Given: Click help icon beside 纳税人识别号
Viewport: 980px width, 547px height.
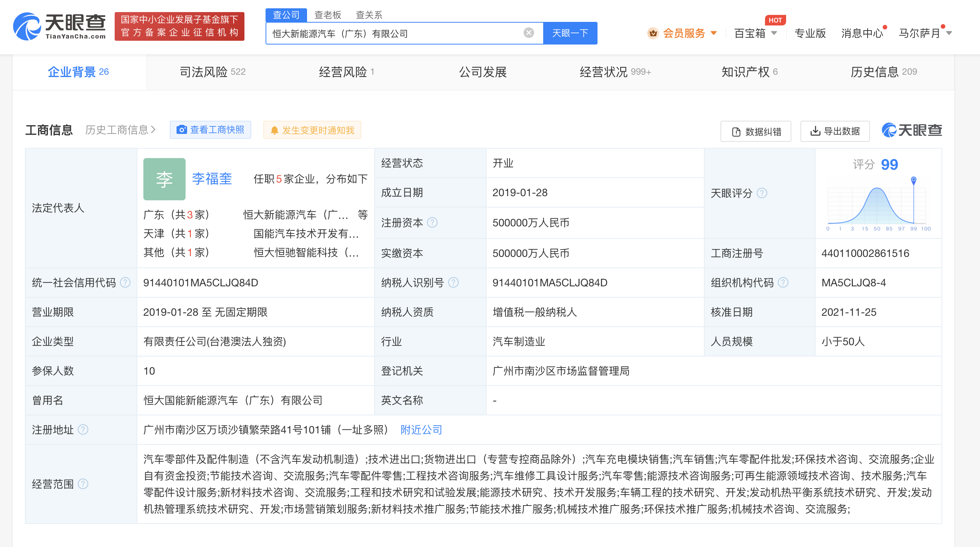Looking at the screenshot, I should (x=453, y=283).
